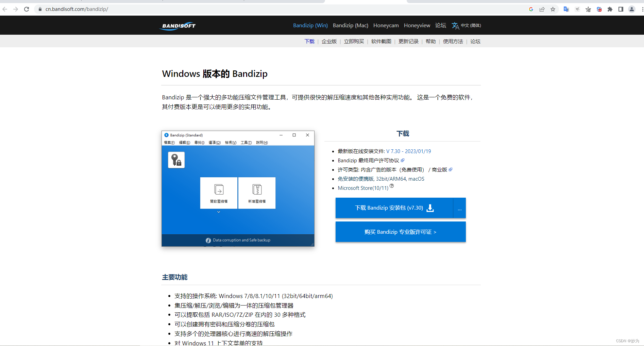Screen dimensions: 644x346
Task: Click the padlock site info icon
Action: (x=40, y=9)
